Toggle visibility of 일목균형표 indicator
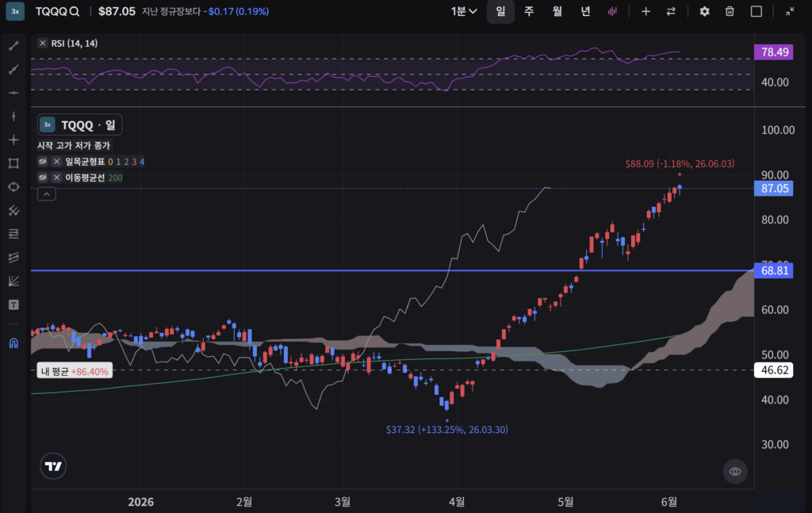812x513 pixels. pyautogui.click(x=43, y=162)
